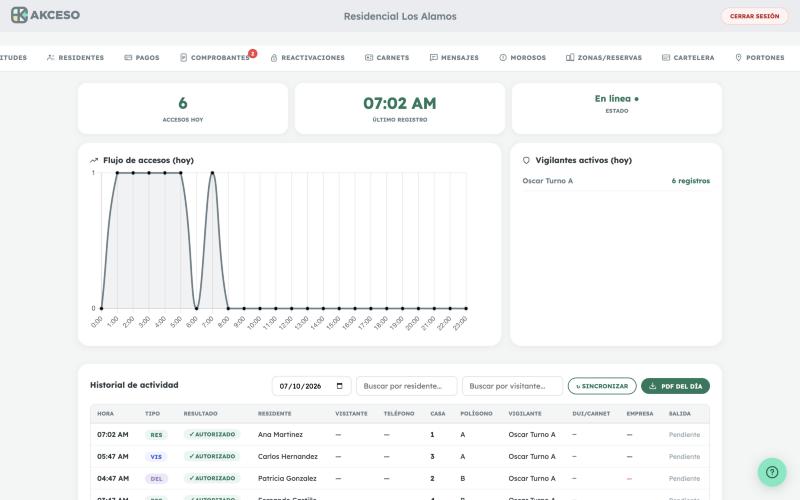Screen dimensions: 800x500
Task: Click Pendiente in the 07:02 AM row
Action: click(x=684, y=435)
